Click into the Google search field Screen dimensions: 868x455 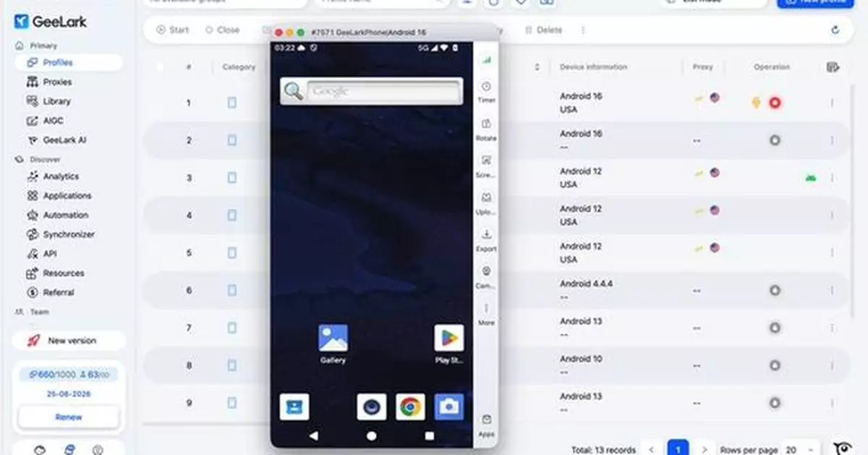(383, 91)
